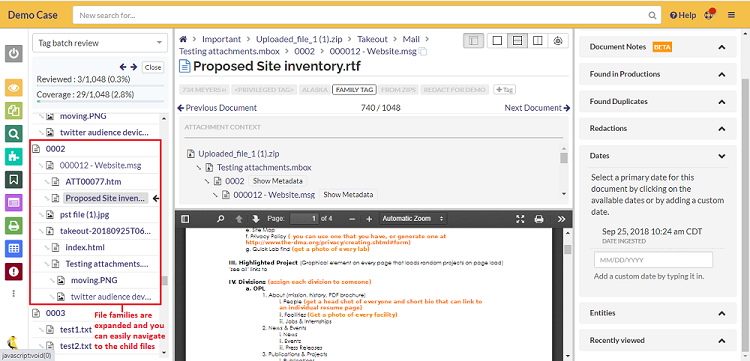
Task: Open the blue table grid icon in sidebar
Action: (x=14, y=249)
